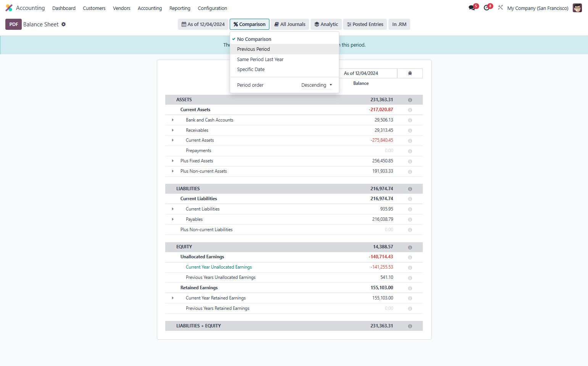Open the Configuration menu
The width and height of the screenshot is (588, 366).
click(x=212, y=8)
